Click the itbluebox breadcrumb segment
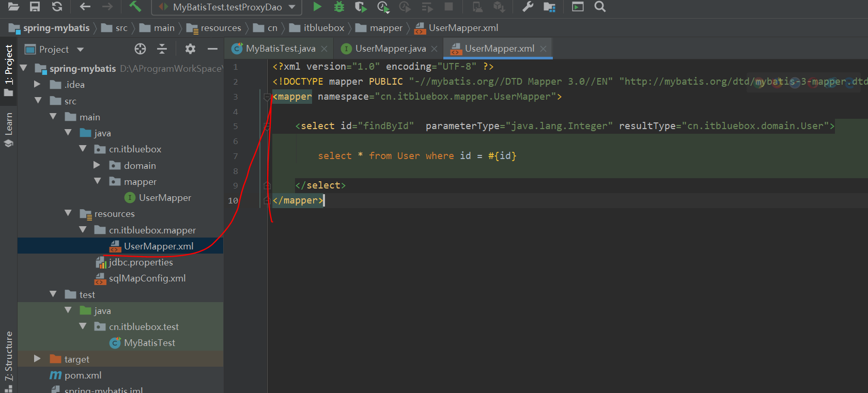Image resolution: width=868 pixels, height=393 pixels. click(317, 28)
